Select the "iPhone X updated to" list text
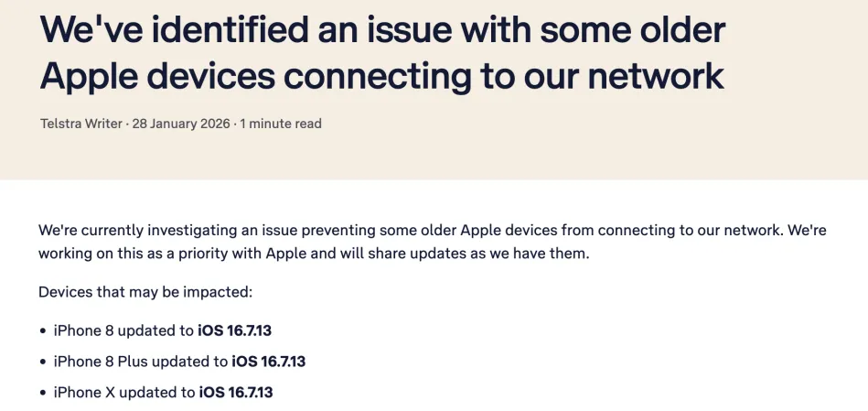The width and height of the screenshot is (868, 411). click(124, 393)
